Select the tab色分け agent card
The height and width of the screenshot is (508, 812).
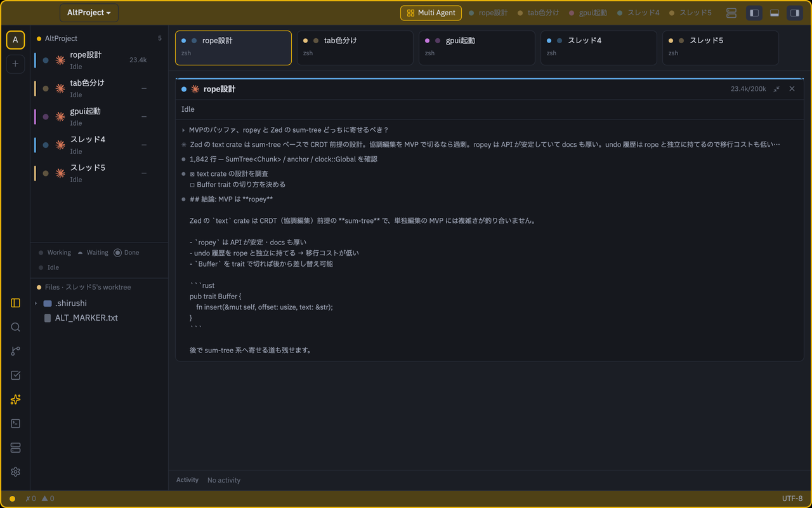click(355, 48)
